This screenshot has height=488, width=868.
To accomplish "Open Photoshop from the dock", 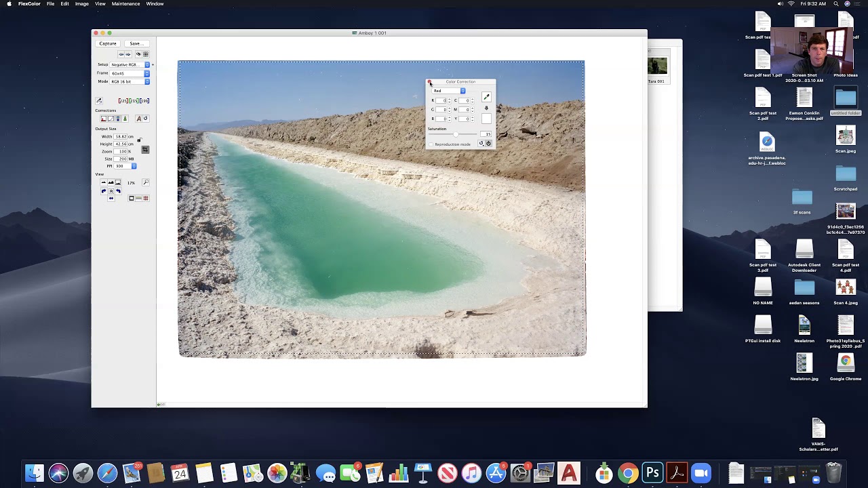I will click(x=652, y=472).
